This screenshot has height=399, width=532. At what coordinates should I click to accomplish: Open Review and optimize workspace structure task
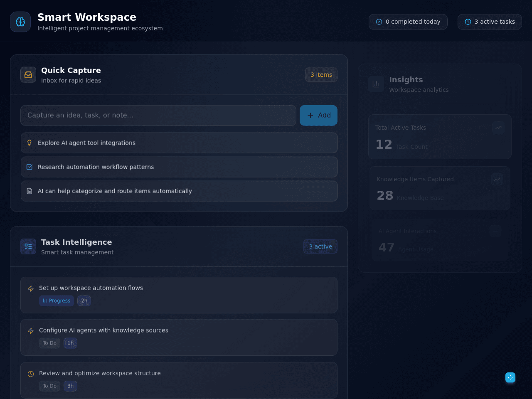(x=179, y=380)
